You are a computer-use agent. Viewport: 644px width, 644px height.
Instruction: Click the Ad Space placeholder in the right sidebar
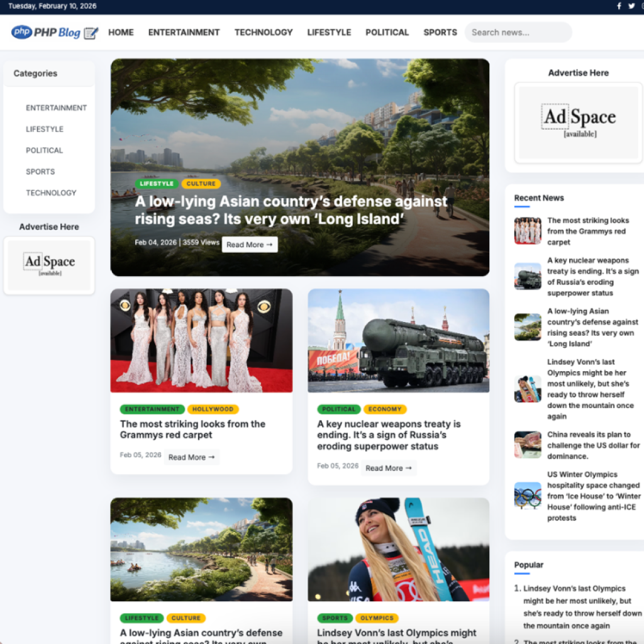[x=577, y=123]
